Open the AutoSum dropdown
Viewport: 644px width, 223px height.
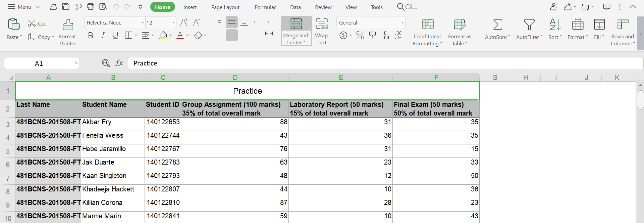pos(509,36)
